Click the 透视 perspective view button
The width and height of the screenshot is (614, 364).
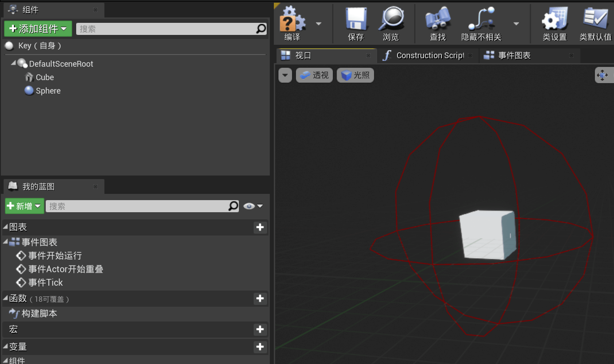(314, 75)
